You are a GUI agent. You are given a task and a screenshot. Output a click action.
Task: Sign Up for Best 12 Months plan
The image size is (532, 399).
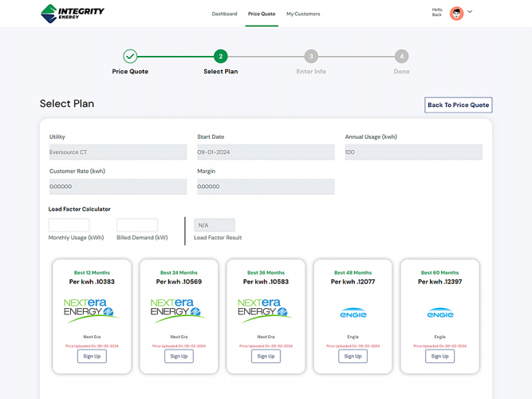coord(92,356)
